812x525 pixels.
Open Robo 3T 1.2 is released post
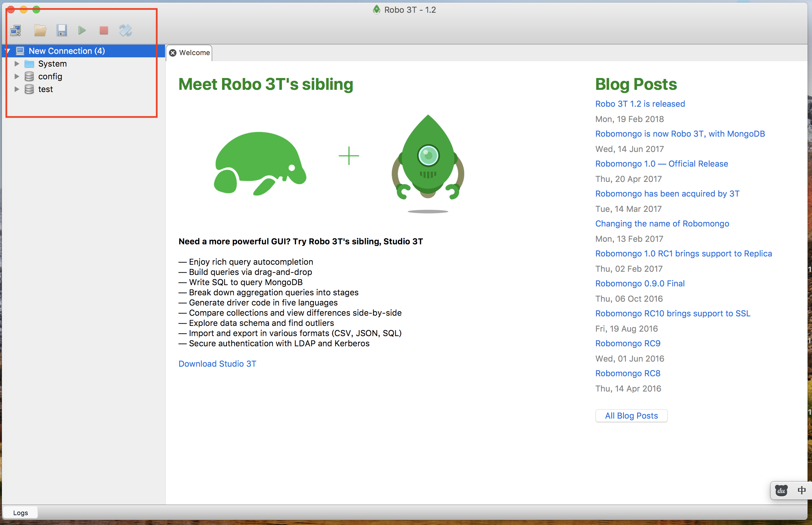click(640, 104)
